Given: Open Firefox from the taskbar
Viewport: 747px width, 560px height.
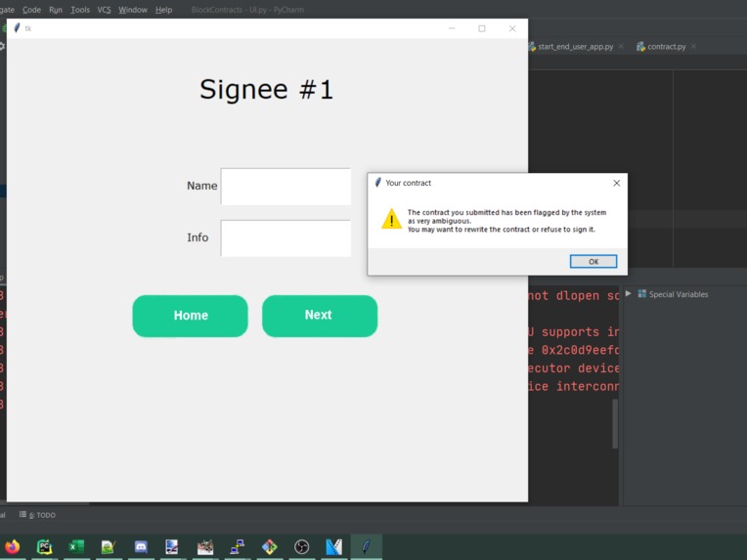Looking at the screenshot, I should pyautogui.click(x=13, y=546).
